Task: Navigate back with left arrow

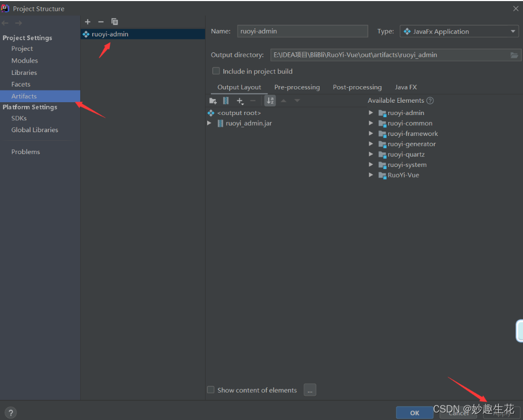Action: [x=5, y=23]
